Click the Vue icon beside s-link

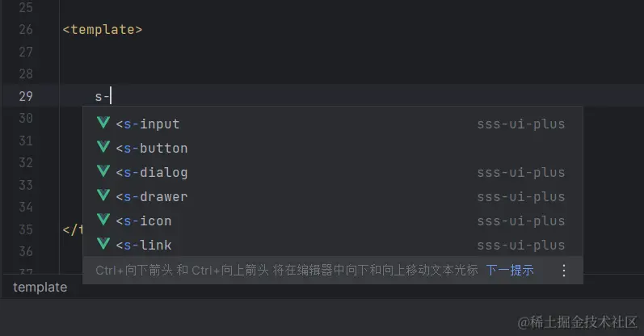(103, 244)
